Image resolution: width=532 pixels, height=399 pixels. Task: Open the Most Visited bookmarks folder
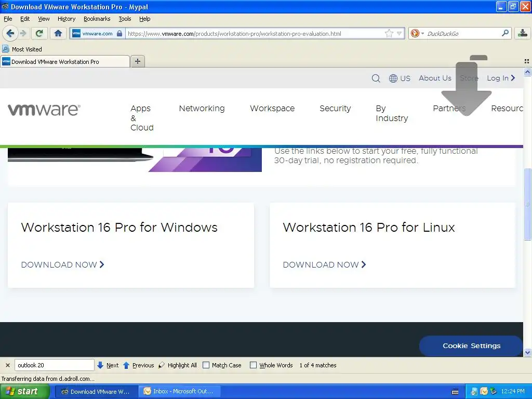tap(22, 49)
